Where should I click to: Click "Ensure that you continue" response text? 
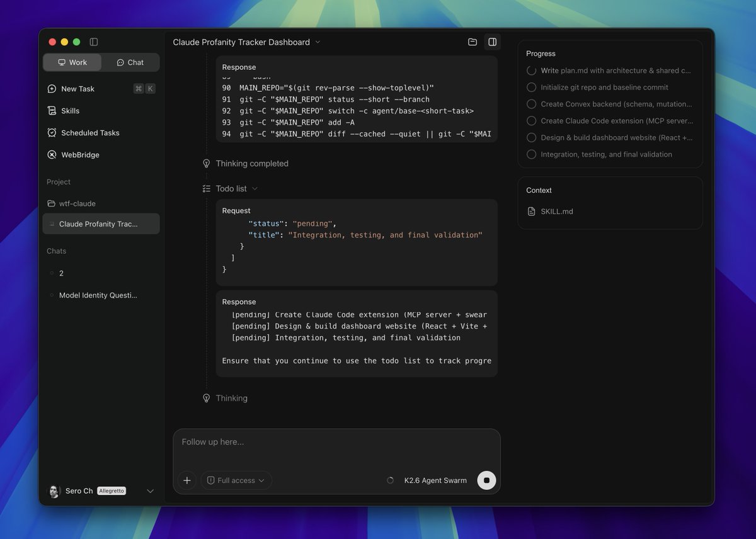pos(357,361)
